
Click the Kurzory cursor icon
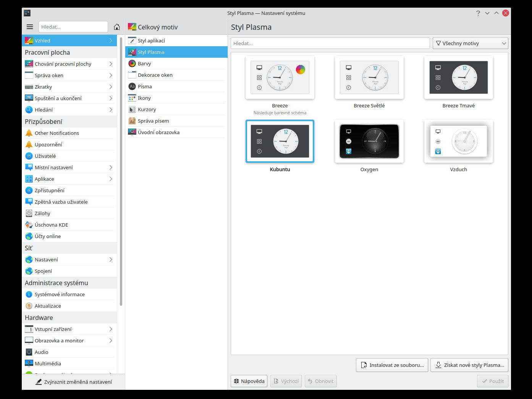(132, 109)
